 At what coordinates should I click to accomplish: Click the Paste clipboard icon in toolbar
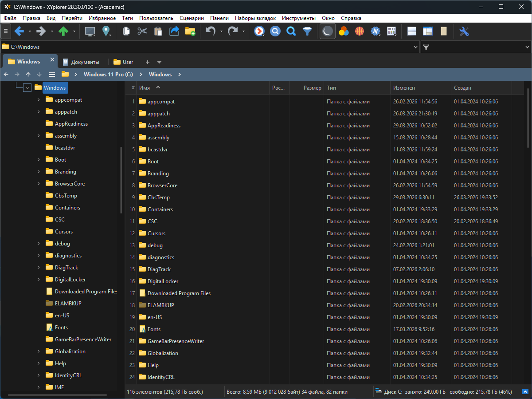coord(158,31)
